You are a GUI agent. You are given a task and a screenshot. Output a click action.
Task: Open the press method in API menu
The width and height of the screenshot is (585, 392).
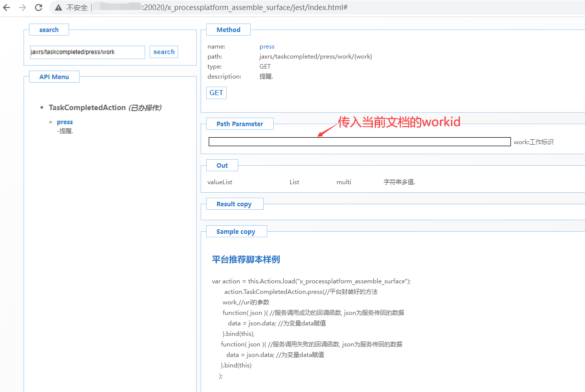tap(65, 122)
